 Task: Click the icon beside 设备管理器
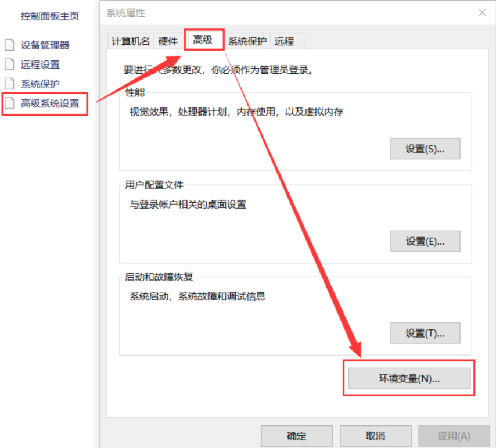[9, 45]
